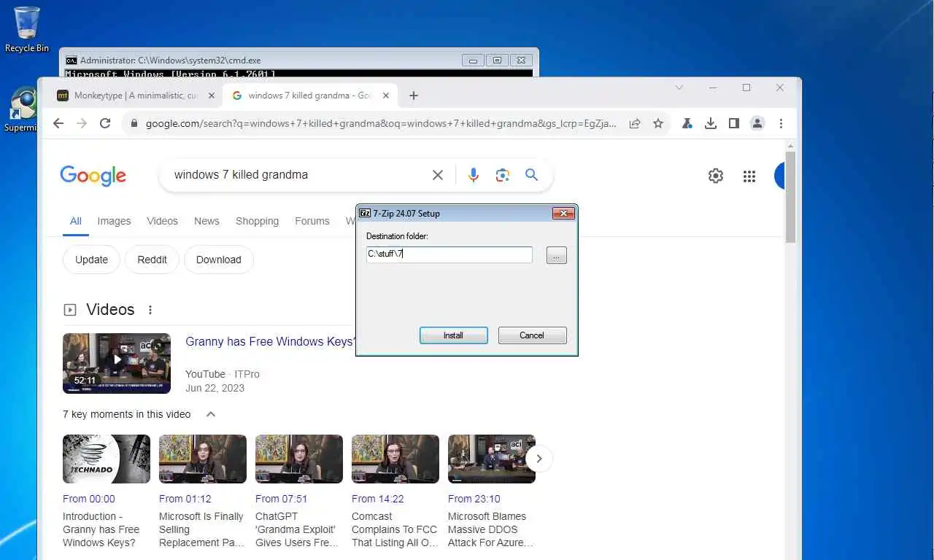This screenshot has width=934, height=560.
Task: Open the Forums search tab
Action: (x=312, y=221)
